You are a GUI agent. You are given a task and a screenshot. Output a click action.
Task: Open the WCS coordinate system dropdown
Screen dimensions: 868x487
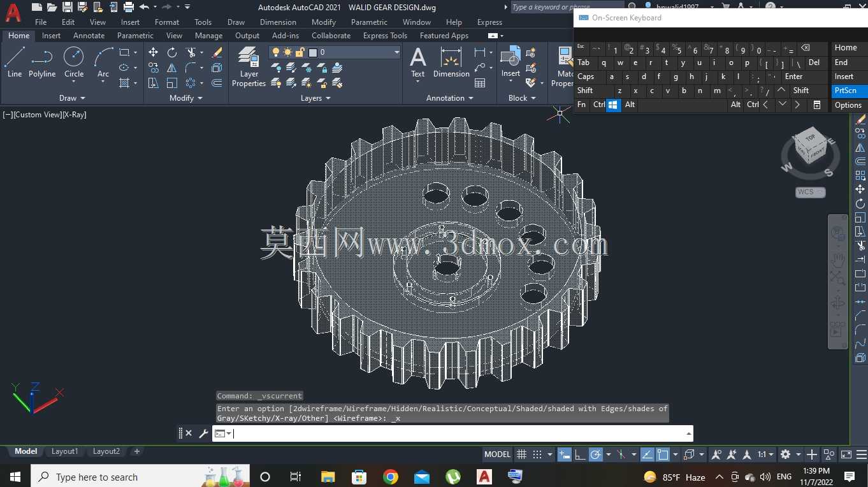(810, 192)
